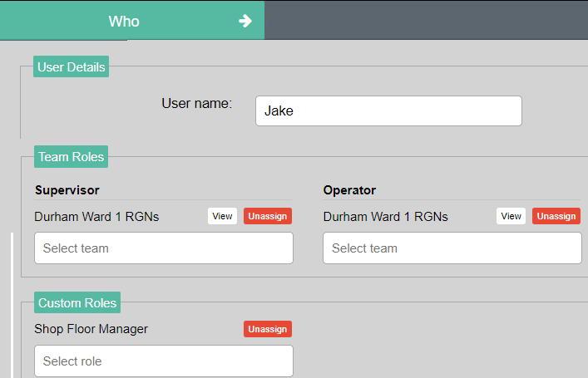The image size is (588, 378).
Task: Click the User Details section header
Action: point(72,67)
